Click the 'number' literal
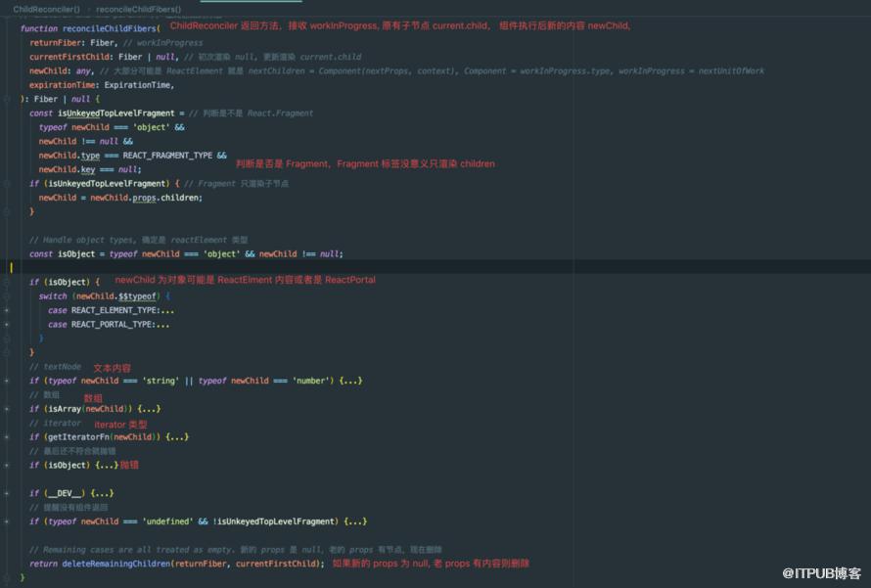 pos(310,381)
